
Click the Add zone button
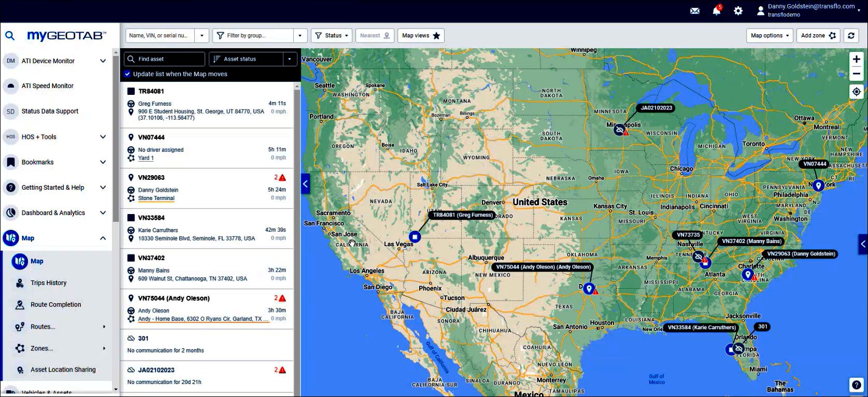[818, 36]
